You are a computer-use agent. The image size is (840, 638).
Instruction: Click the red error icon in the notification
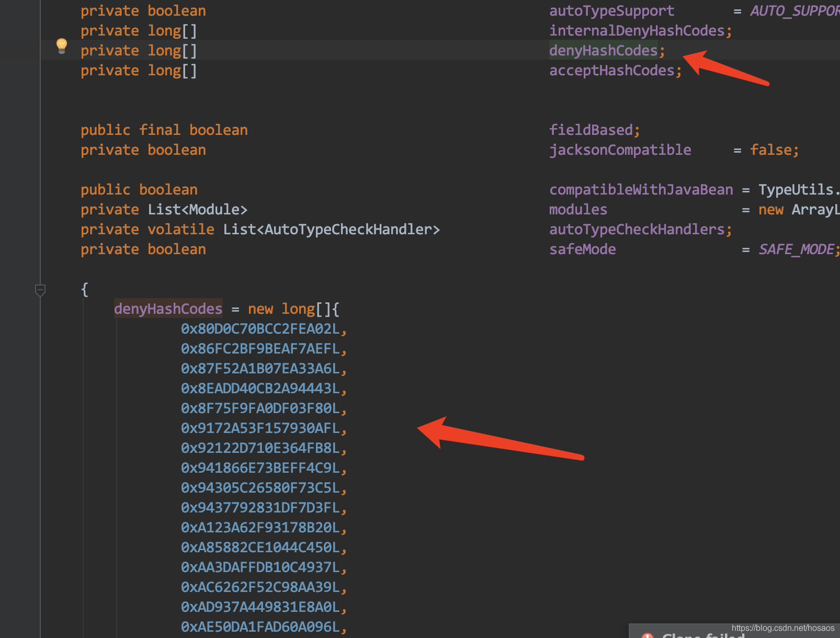(x=648, y=635)
